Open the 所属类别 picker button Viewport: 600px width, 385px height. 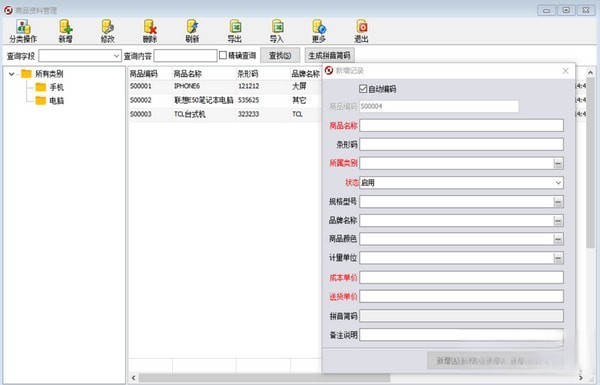[x=558, y=164]
